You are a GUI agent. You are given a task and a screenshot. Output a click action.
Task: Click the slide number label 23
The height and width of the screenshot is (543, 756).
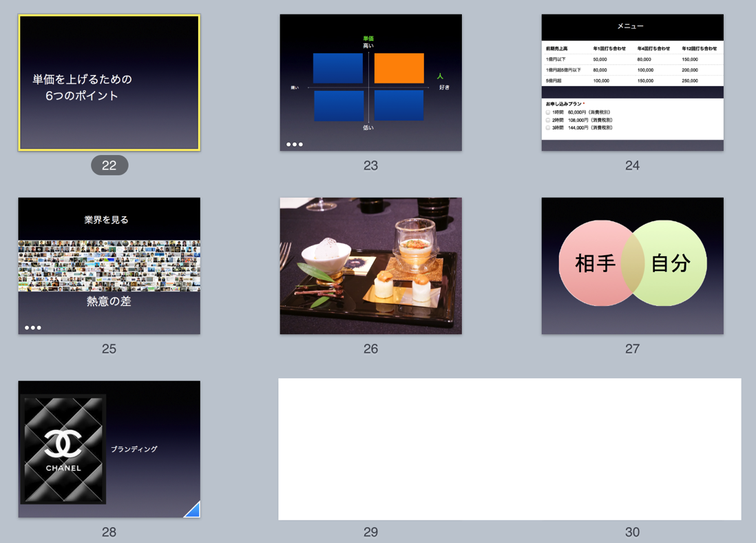pos(370,165)
